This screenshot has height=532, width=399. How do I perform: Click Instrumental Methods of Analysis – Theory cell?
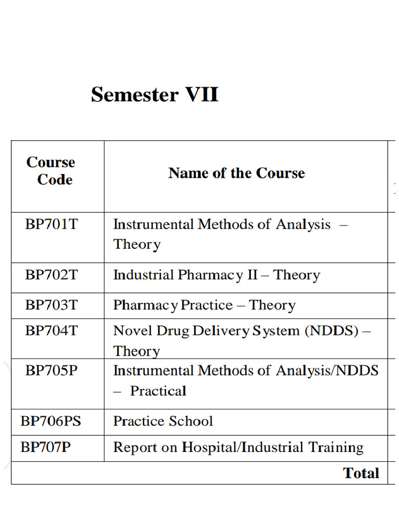(230, 234)
